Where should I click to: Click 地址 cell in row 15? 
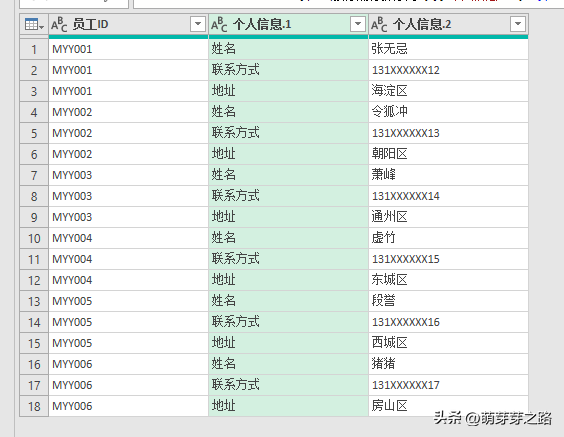(x=288, y=343)
